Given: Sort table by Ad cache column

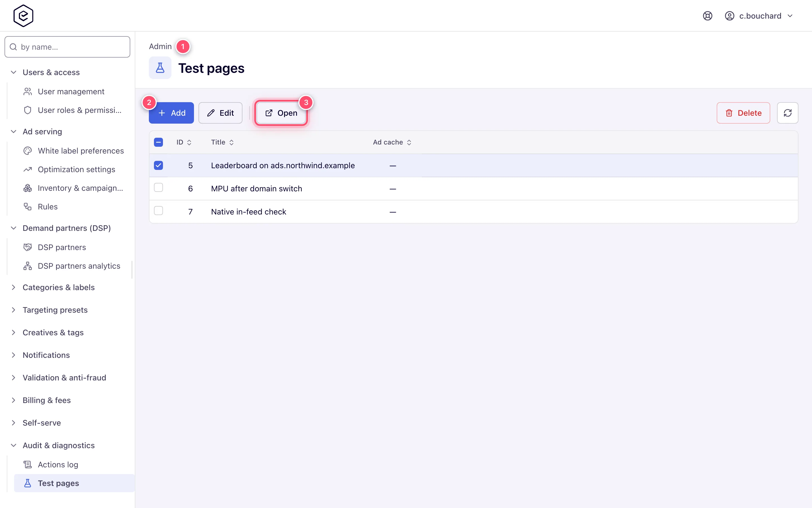Looking at the screenshot, I should [392, 142].
